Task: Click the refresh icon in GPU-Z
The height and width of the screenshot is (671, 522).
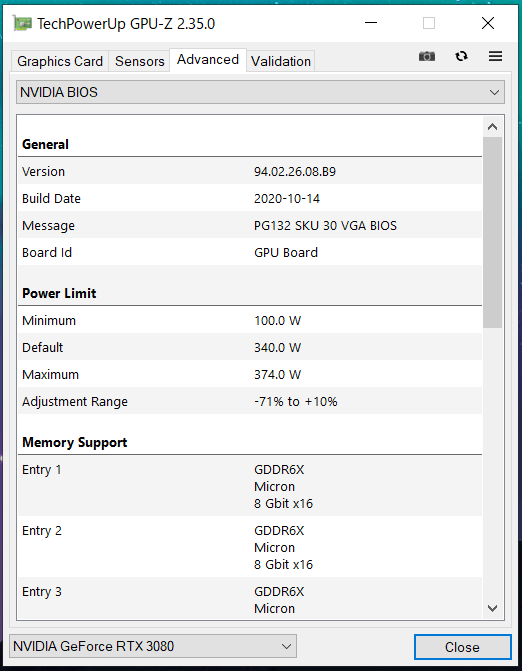Action: (x=461, y=56)
